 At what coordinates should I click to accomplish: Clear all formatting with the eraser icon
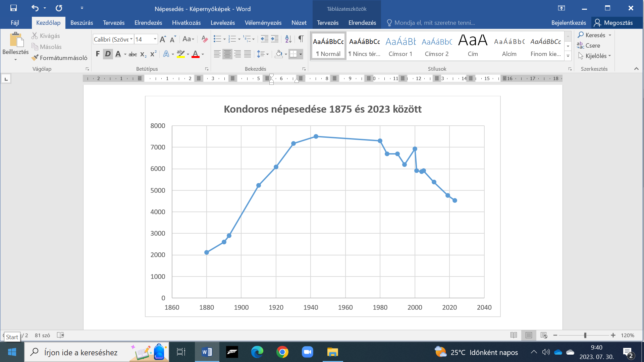[x=204, y=39]
